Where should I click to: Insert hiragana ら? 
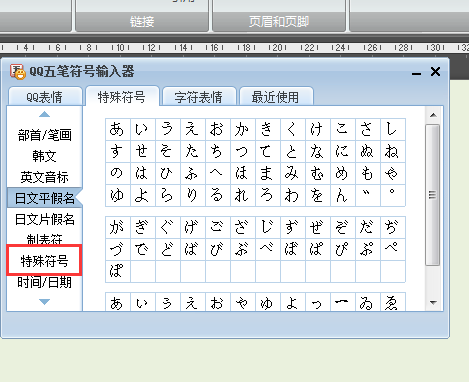tap(168, 195)
